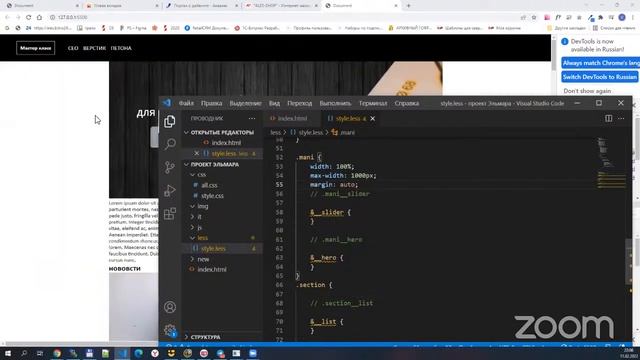The image size is (640, 360).
Task: Open the Файл menu in VS Code
Action: (186, 103)
